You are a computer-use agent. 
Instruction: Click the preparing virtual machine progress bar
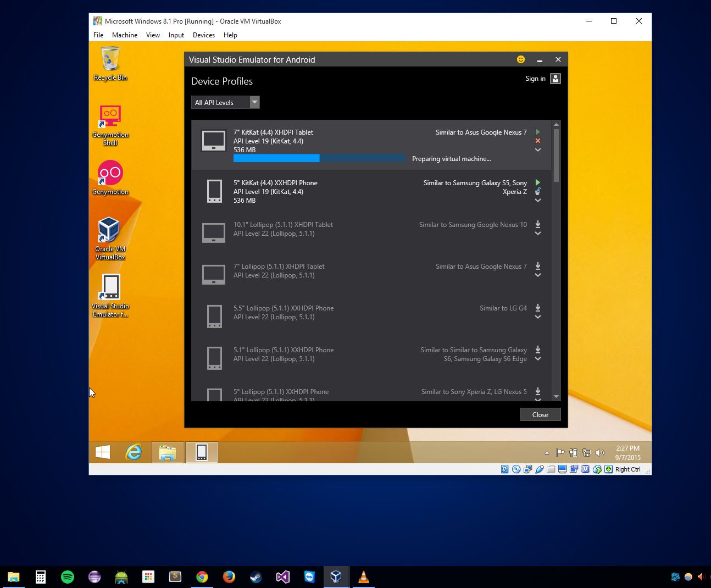tap(319, 158)
